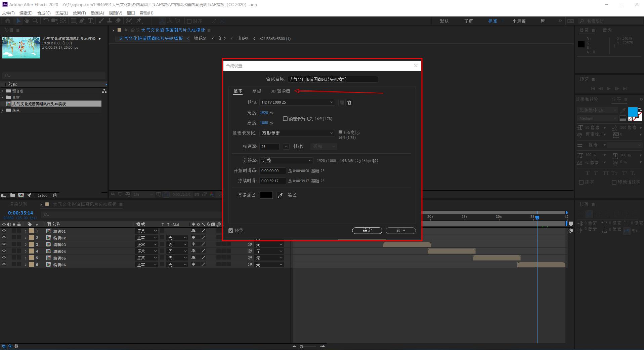Switch to the 高级 tab
The image size is (644, 350).
point(257,91)
